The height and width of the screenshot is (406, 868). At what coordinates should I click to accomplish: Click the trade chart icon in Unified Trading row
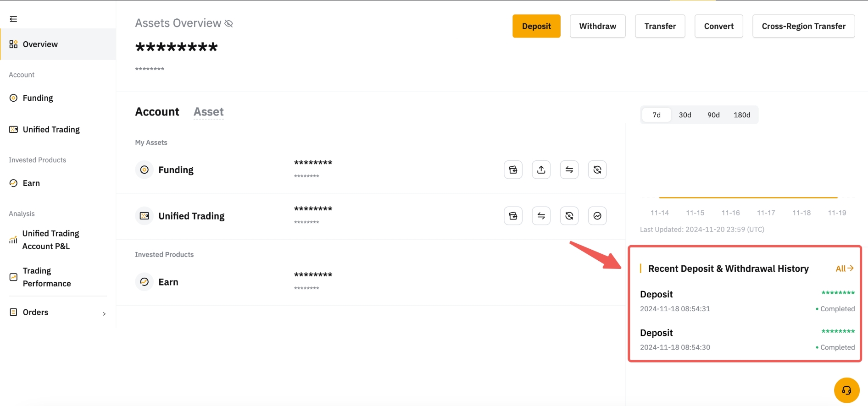tap(597, 216)
